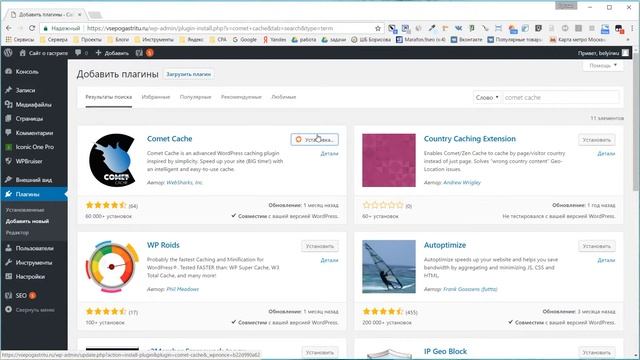Open the Добавить menu in admin bar

click(112, 53)
